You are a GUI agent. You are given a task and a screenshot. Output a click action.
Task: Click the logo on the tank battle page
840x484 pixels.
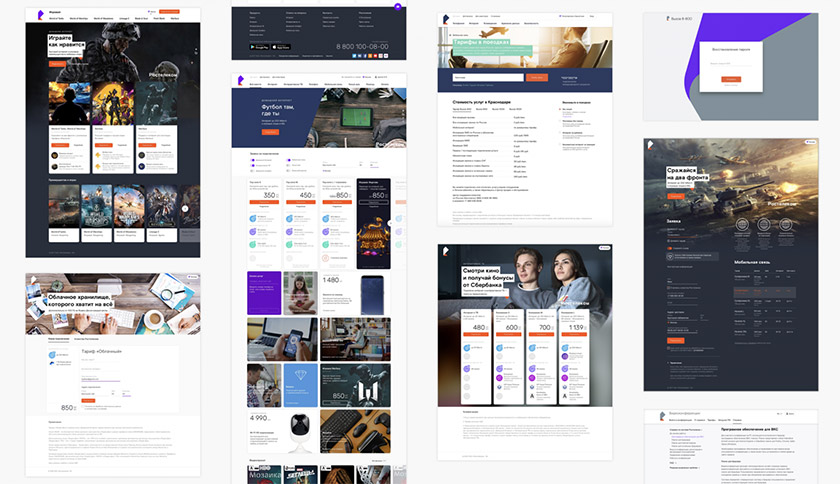650,145
